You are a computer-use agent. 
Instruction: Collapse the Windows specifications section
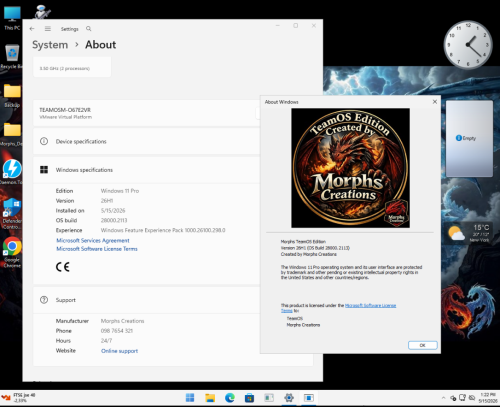(147, 170)
